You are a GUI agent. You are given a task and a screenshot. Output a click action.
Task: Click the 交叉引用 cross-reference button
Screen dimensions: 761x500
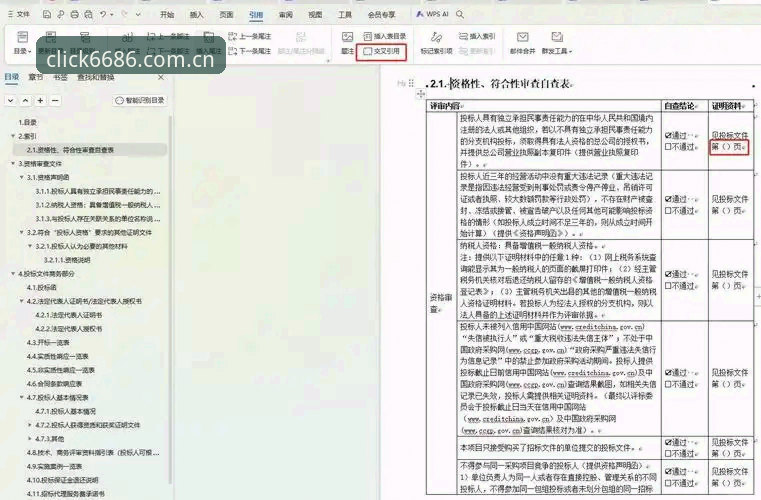click(x=381, y=51)
